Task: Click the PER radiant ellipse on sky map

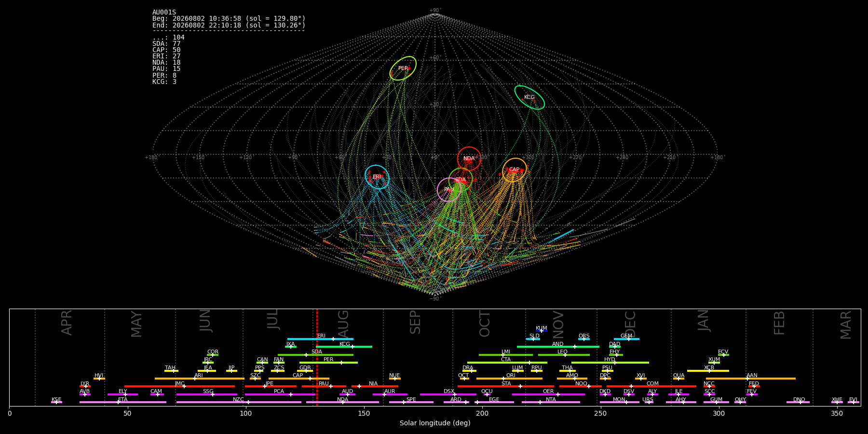Action: click(403, 68)
